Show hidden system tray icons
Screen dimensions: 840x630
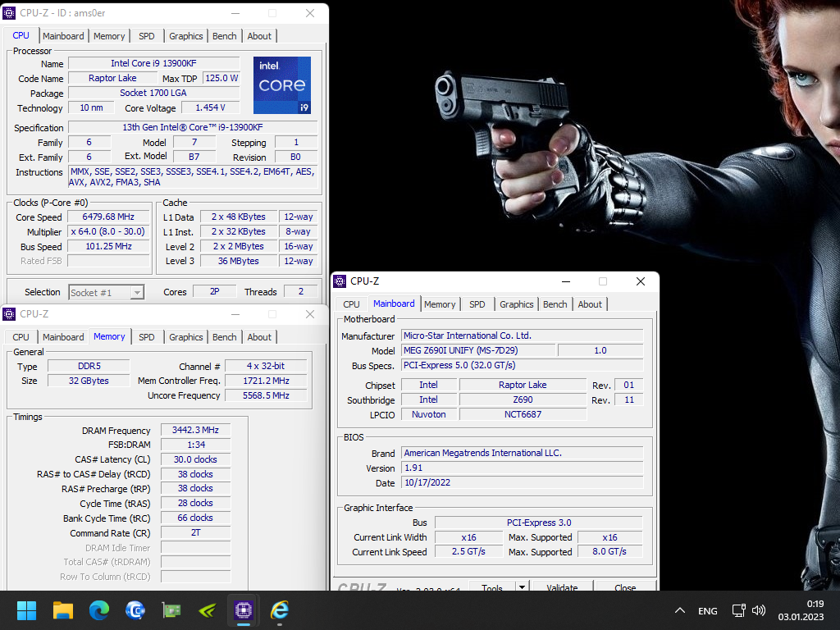tap(680, 610)
